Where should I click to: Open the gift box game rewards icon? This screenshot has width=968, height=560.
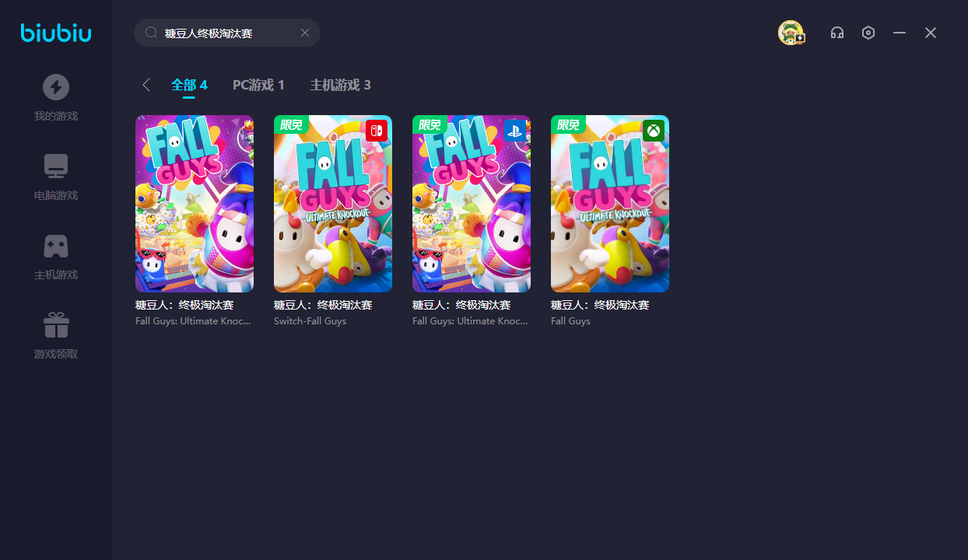[56, 325]
